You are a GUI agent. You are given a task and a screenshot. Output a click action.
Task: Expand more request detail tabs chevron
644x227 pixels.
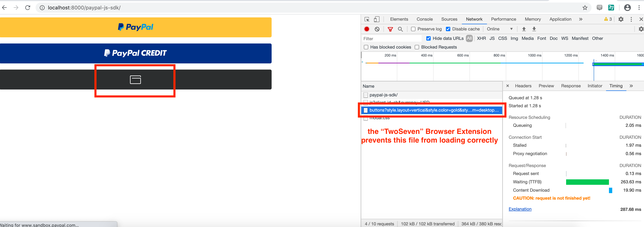(631, 86)
